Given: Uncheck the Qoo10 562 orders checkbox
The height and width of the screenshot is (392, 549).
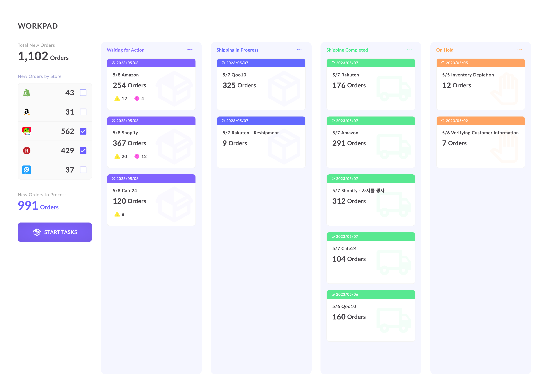Looking at the screenshot, I should coord(83,131).
